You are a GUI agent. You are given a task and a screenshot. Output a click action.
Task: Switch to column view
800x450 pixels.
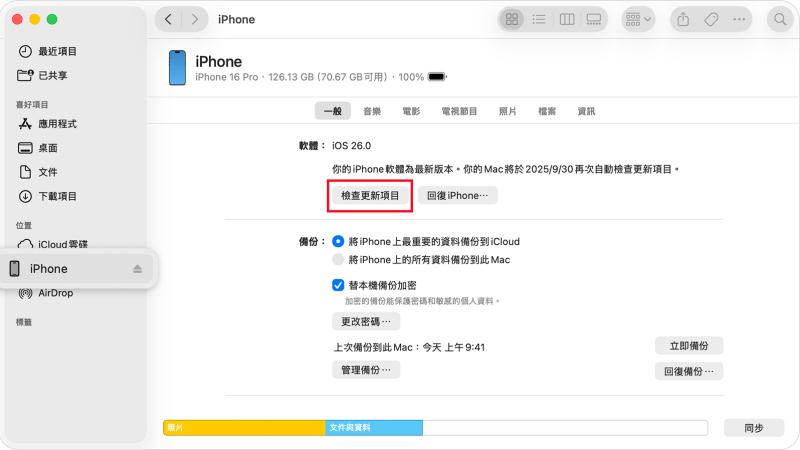click(567, 19)
